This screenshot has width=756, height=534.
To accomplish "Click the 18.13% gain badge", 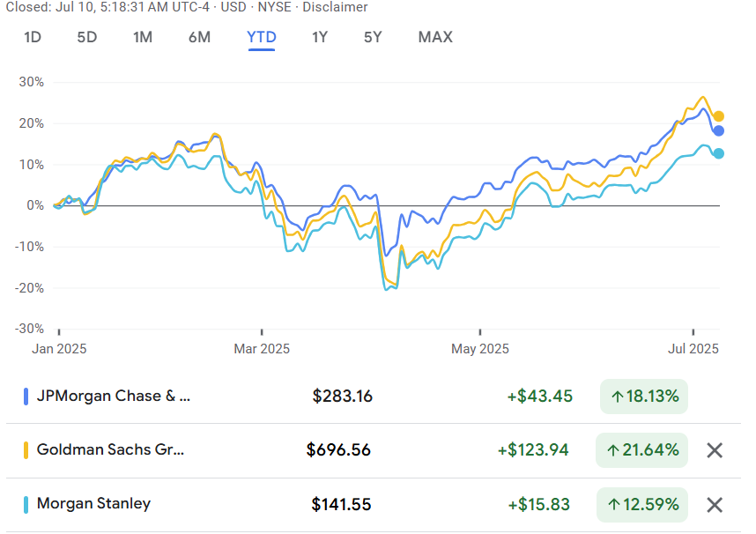I will 644,397.
